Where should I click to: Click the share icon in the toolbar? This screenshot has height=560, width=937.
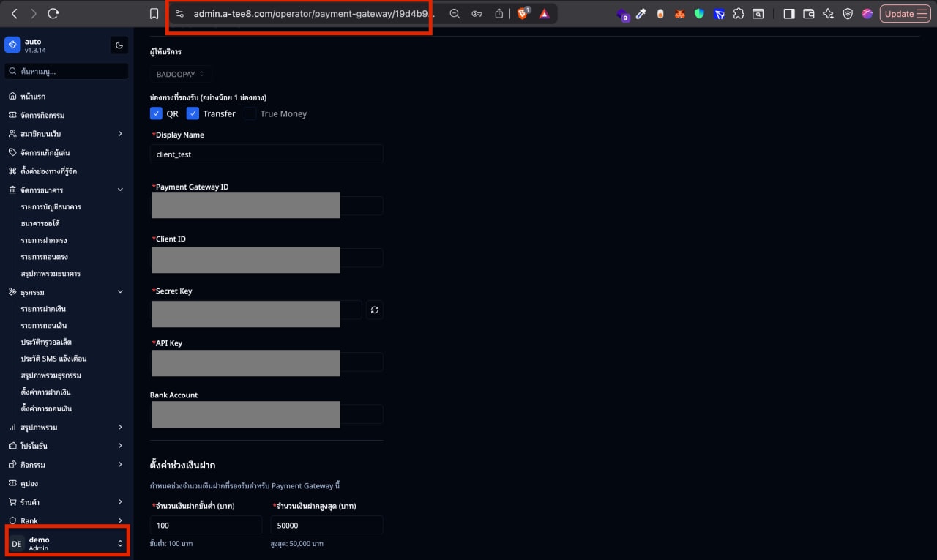click(499, 13)
